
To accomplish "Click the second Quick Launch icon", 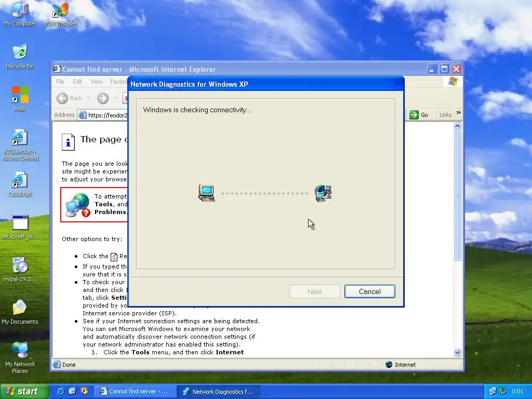I will pos(72,391).
